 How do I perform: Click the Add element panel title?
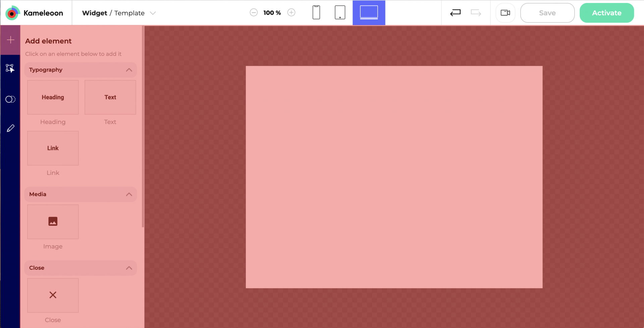point(48,41)
